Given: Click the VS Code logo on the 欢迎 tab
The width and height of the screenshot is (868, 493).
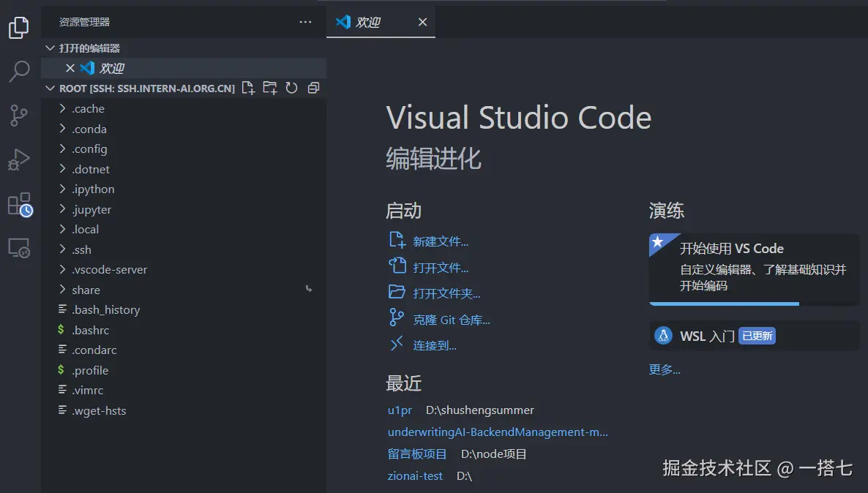Looking at the screenshot, I should (x=343, y=22).
